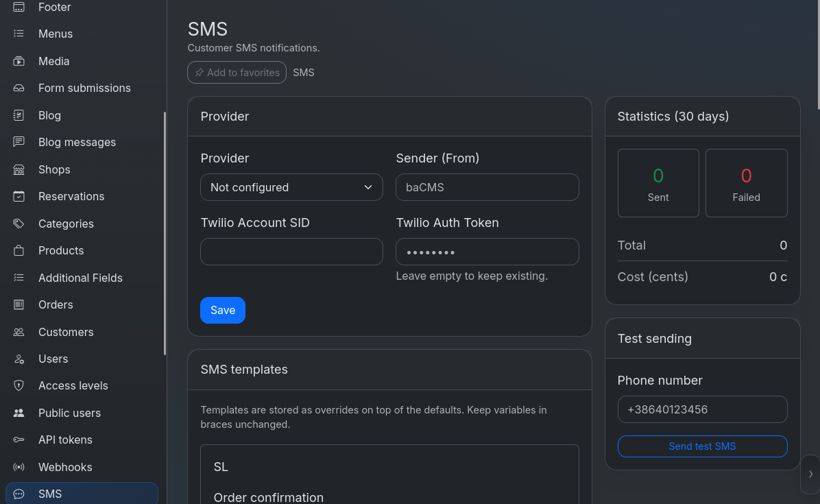The image size is (820, 504).
Task: Select Orders in the sidebar menu
Action: [x=56, y=305]
